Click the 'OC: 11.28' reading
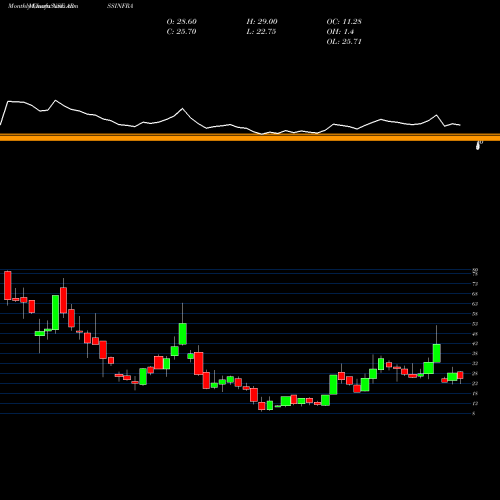The width and height of the screenshot is (500, 500). 344,22
